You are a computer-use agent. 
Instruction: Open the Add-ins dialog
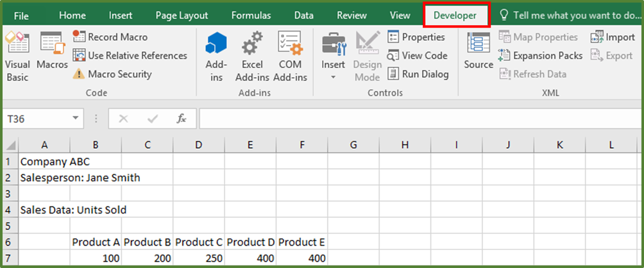[216, 56]
